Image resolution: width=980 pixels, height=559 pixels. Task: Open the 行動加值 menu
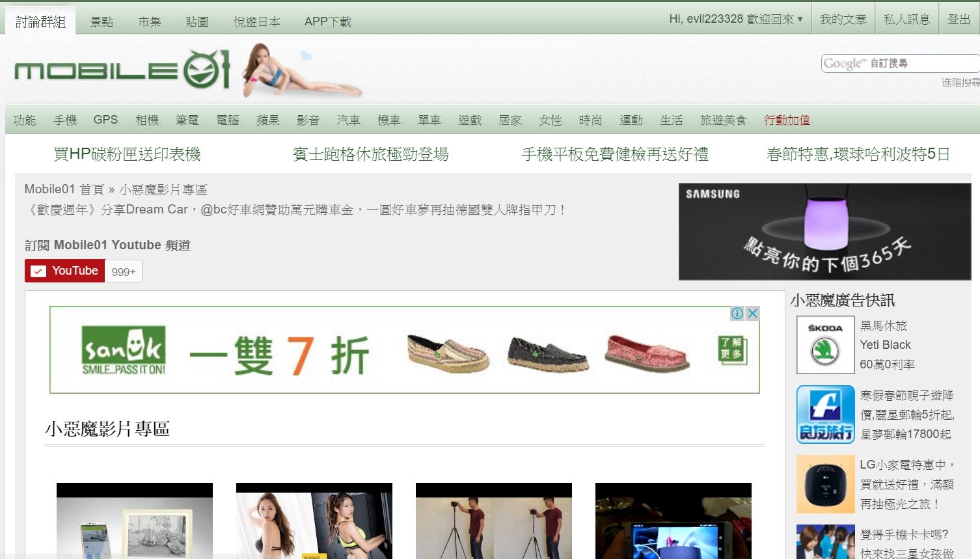[x=787, y=120]
